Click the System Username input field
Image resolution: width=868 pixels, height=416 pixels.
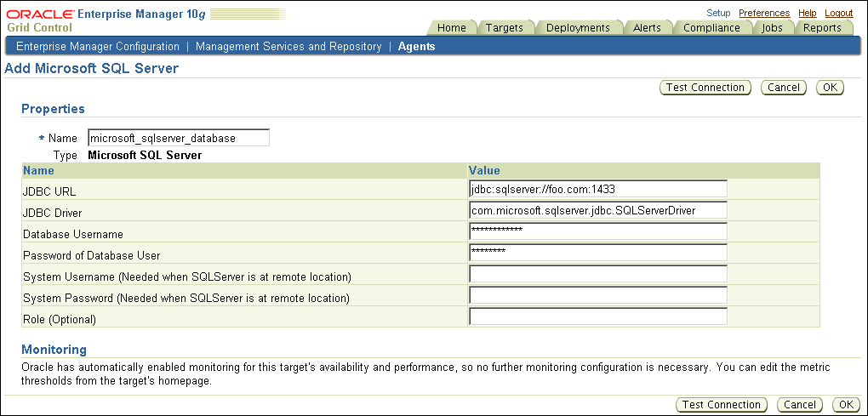pyautogui.click(x=598, y=274)
